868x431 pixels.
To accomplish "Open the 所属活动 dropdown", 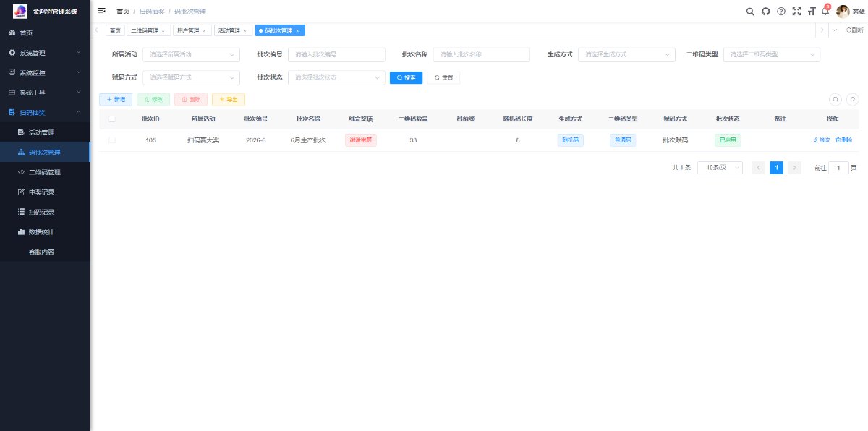I will pyautogui.click(x=191, y=54).
